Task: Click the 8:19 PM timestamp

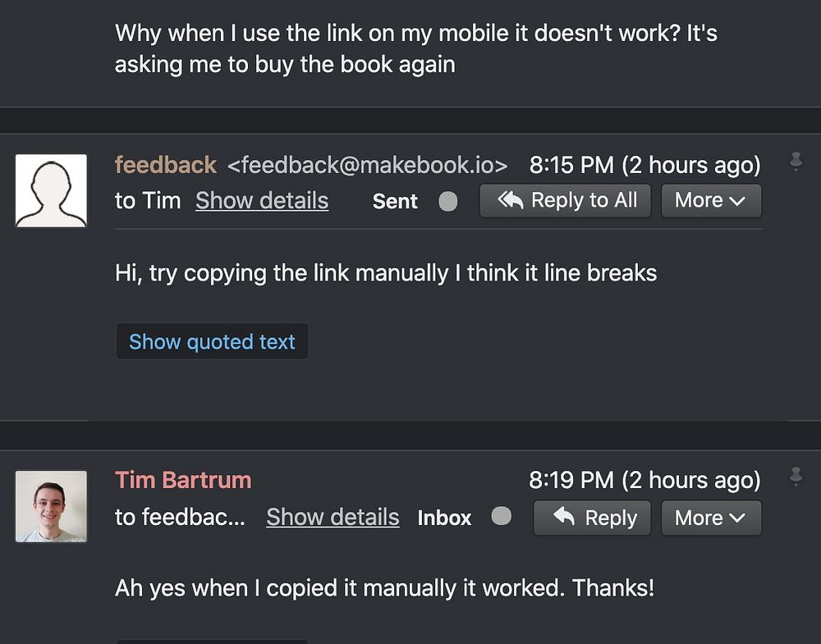Action: pyautogui.click(x=644, y=480)
